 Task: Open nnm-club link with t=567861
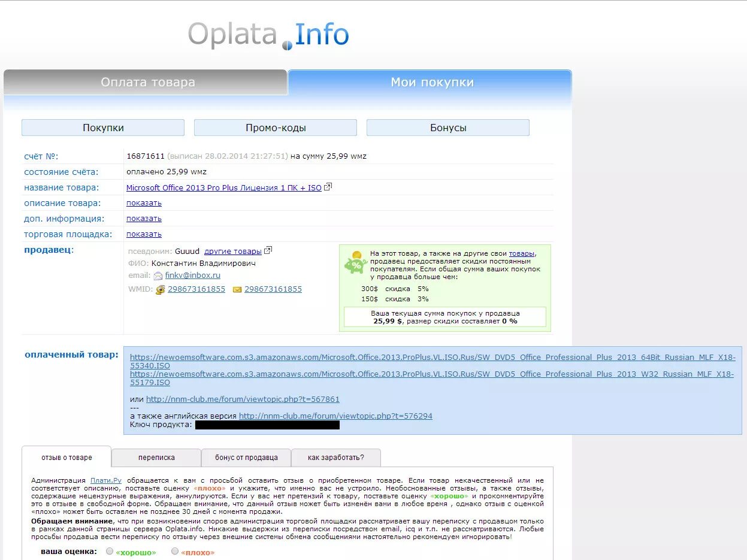pos(243,399)
